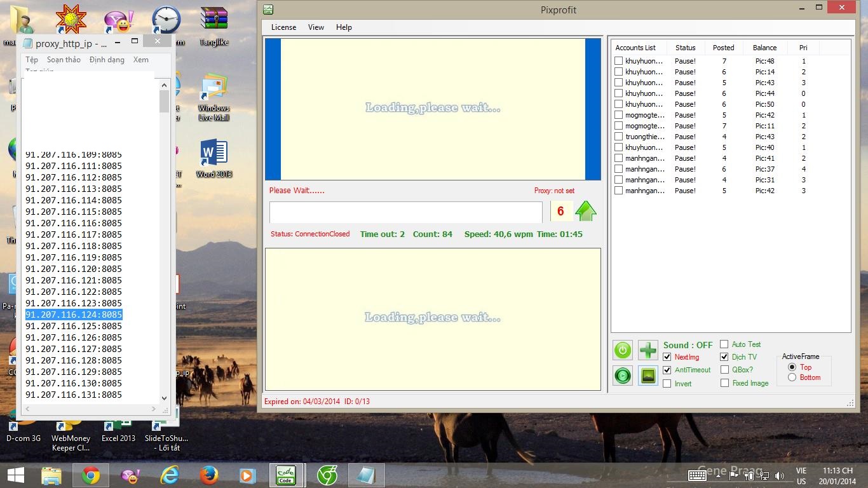Click the Posted column header
Viewport: 868px width, 488px height.
(x=723, y=48)
